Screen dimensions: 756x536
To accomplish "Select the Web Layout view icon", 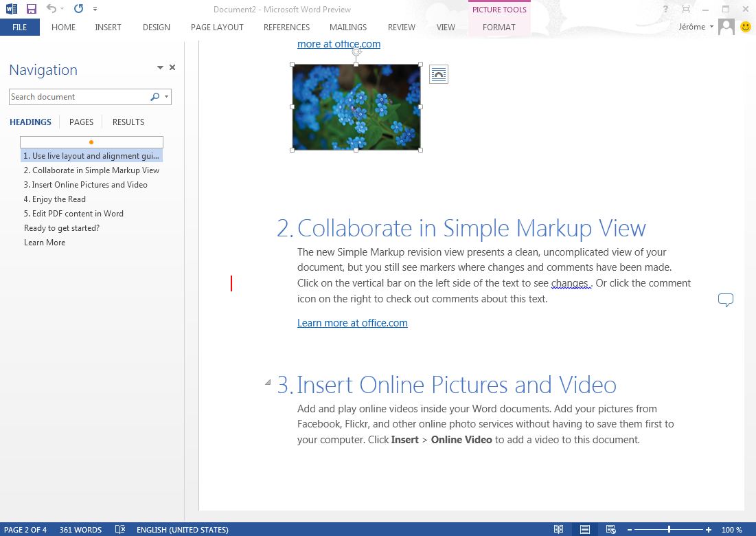I will 610,529.
